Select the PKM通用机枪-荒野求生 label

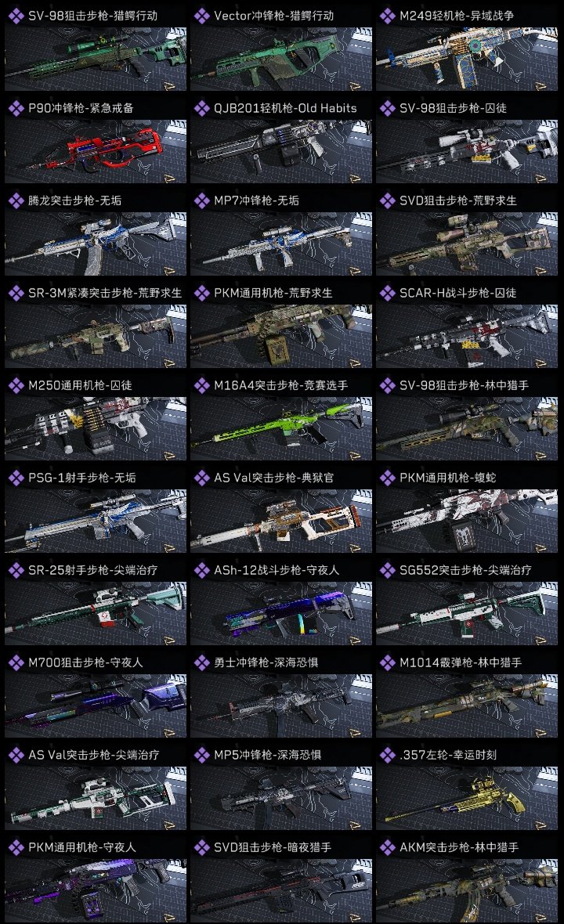(273, 293)
